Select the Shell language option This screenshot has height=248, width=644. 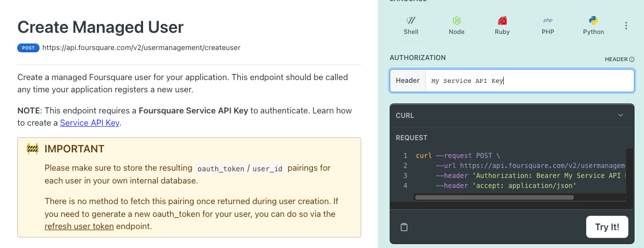point(411,26)
